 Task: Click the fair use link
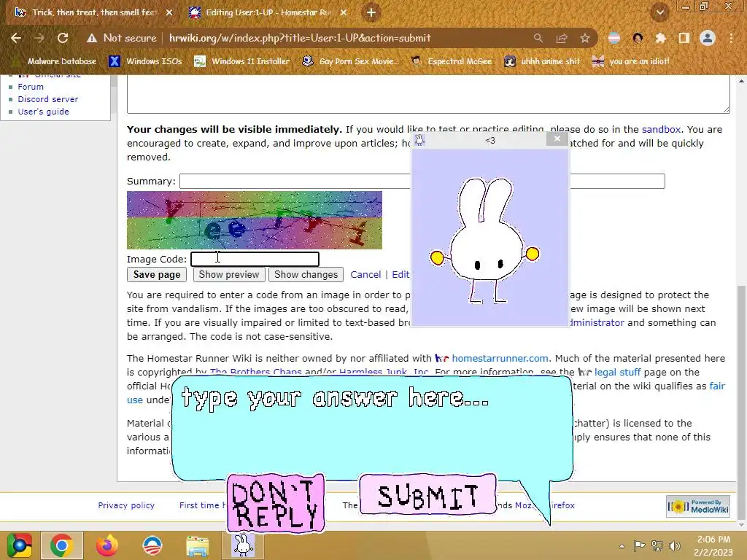point(717,386)
